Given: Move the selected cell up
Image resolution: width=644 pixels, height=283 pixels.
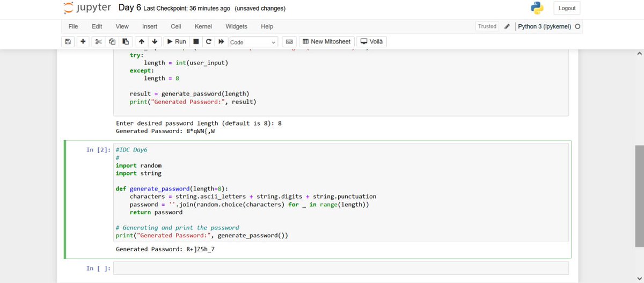Looking at the screenshot, I should [141, 41].
